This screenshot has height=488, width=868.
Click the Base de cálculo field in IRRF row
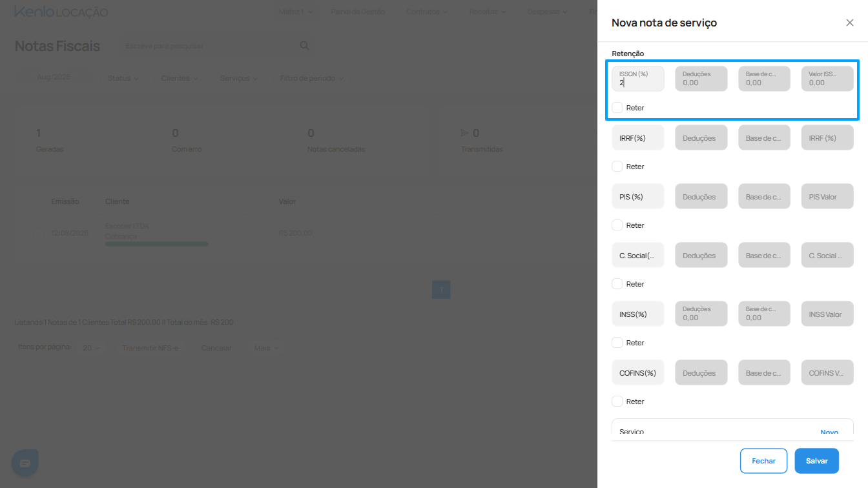tap(765, 137)
